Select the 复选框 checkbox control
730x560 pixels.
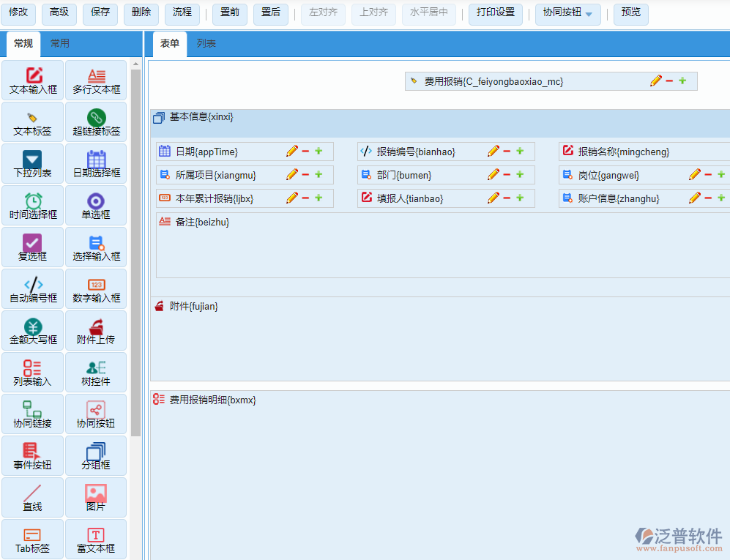tap(33, 247)
